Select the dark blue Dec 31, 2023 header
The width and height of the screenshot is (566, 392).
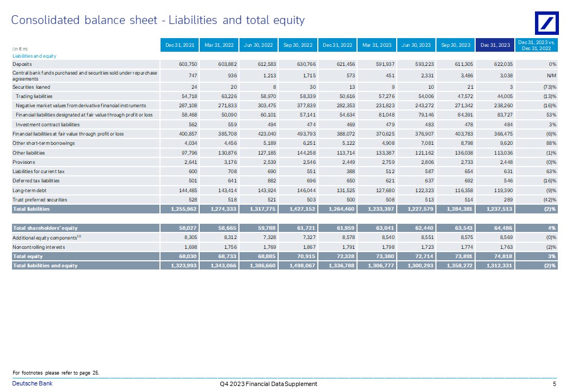pos(495,45)
